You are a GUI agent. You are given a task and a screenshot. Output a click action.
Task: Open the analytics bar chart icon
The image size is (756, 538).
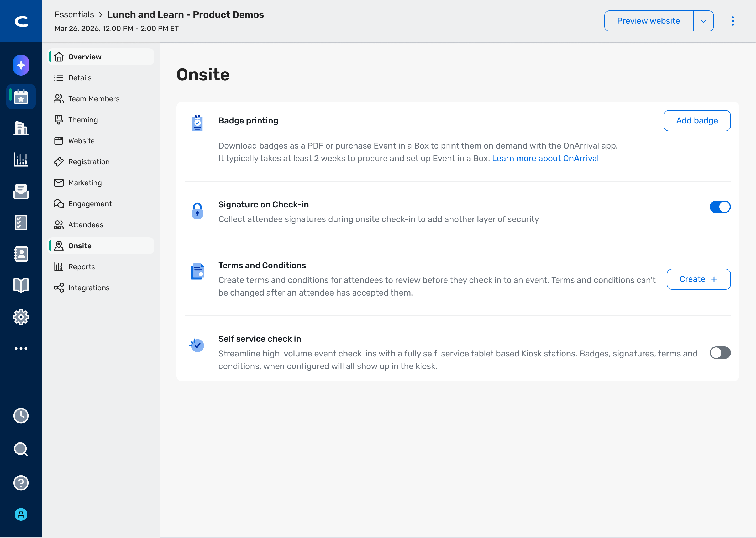(x=21, y=159)
